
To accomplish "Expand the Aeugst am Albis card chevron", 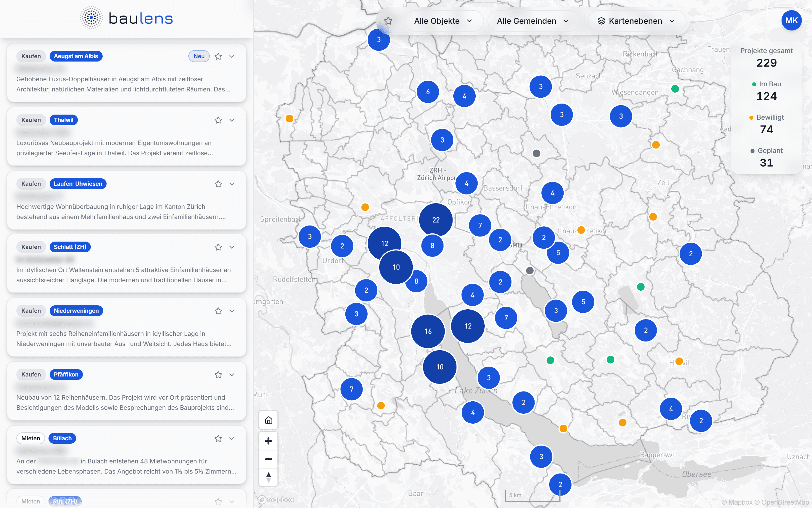I will click(232, 56).
